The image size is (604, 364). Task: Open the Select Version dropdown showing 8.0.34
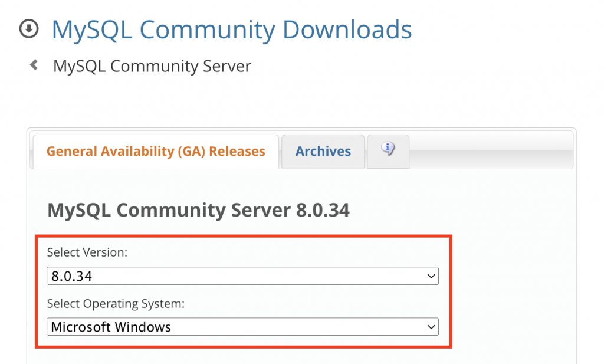tap(242, 276)
